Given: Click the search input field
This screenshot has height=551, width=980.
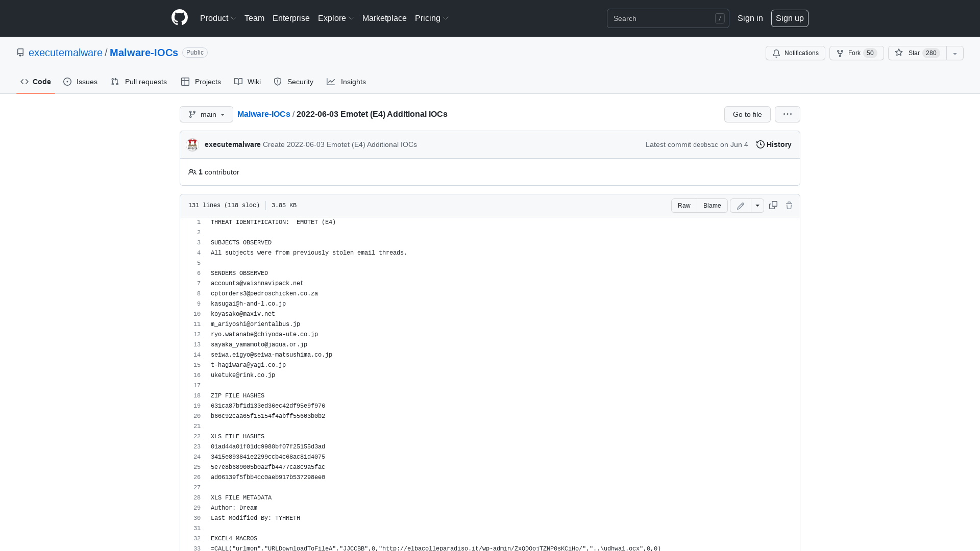Looking at the screenshot, I should point(664,18).
